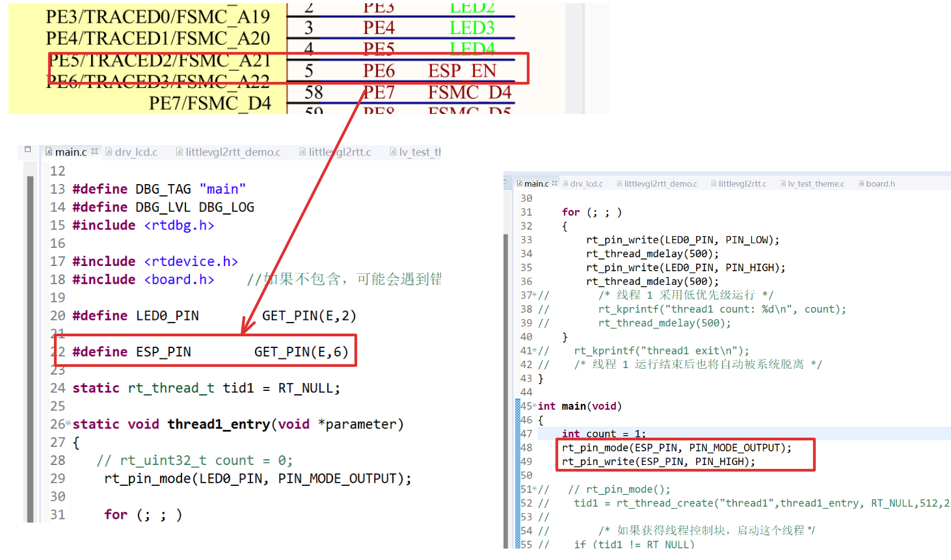The width and height of the screenshot is (951, 560).
Task: Click commented 'rt_pin_mode();' on line 51
Action: pyautogui.click(x=628, y=489)
